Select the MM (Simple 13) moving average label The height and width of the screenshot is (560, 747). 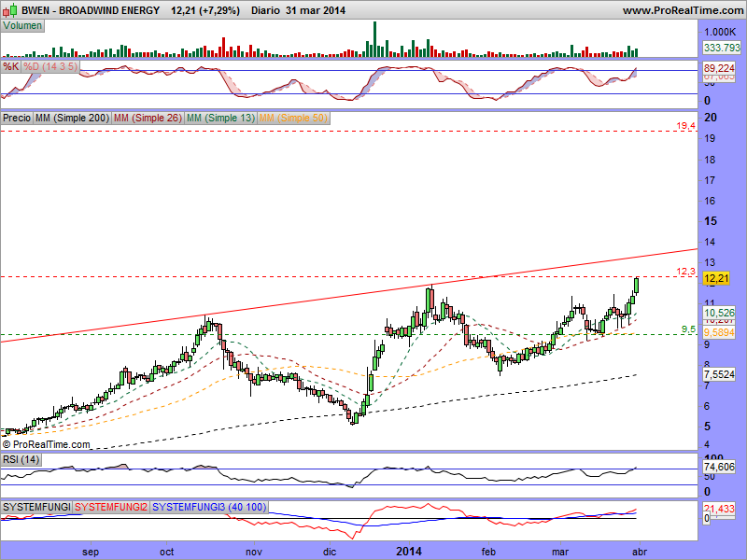pos(220,118)
